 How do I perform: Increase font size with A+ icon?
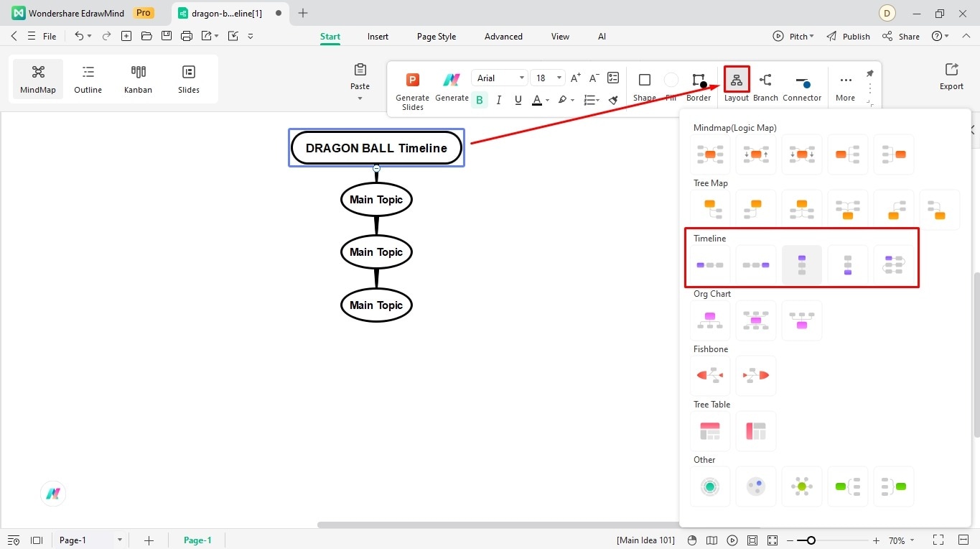(575, 78)
